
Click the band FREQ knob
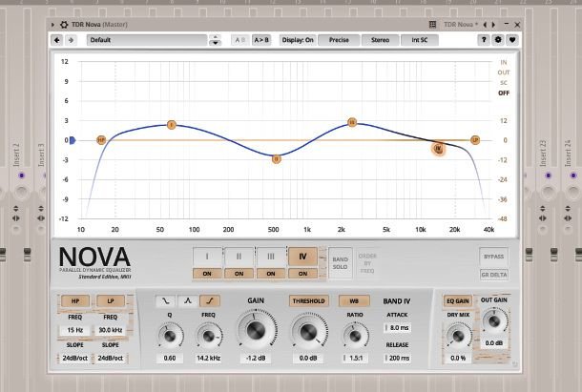point(208,336)
